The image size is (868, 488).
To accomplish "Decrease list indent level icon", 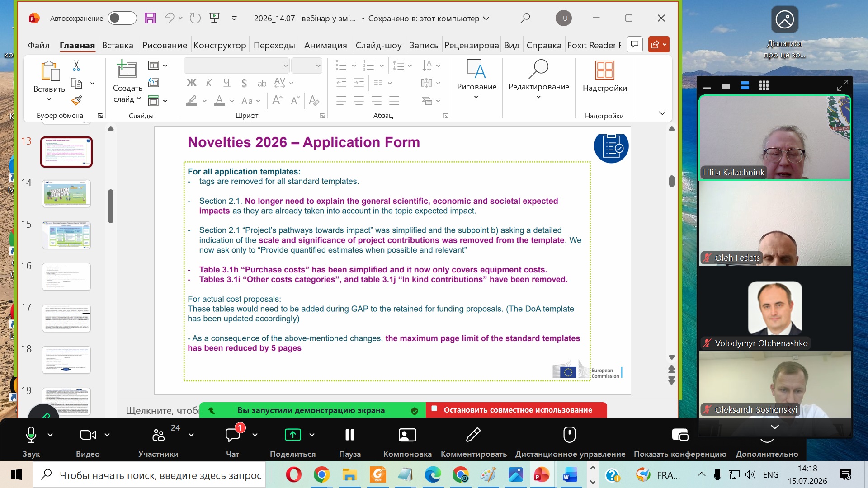I will point(341,83).
